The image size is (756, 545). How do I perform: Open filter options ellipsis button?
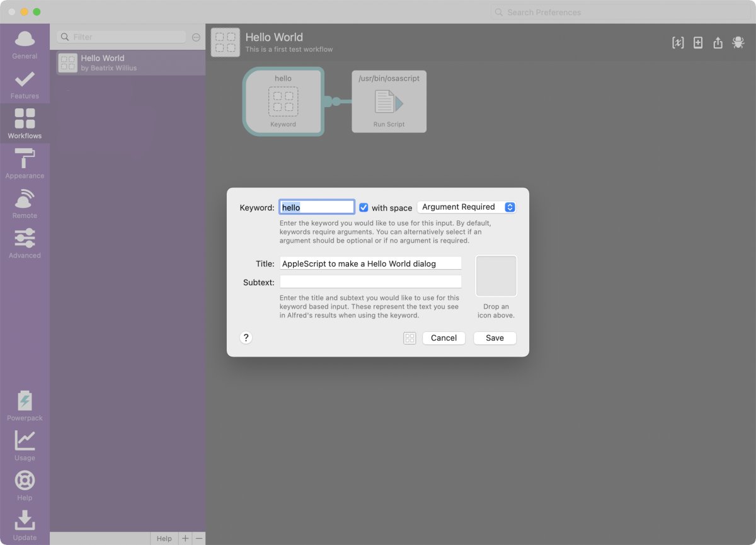(x=196, y=37)
